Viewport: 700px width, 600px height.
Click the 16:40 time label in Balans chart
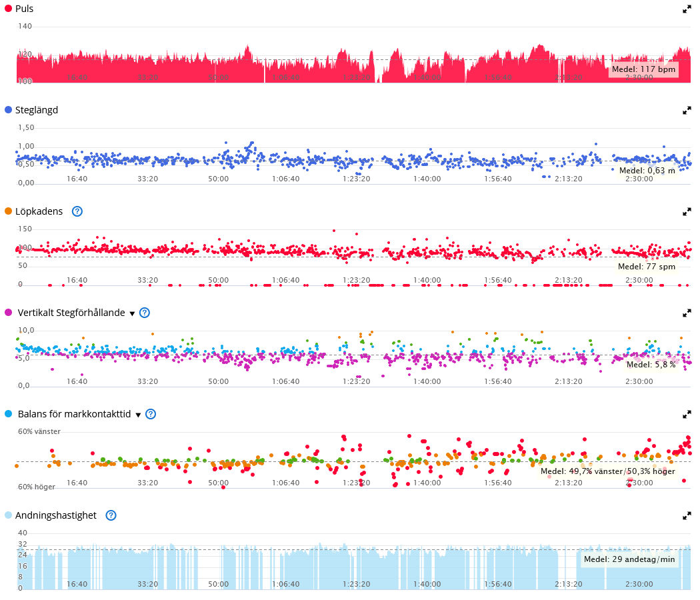77,483
